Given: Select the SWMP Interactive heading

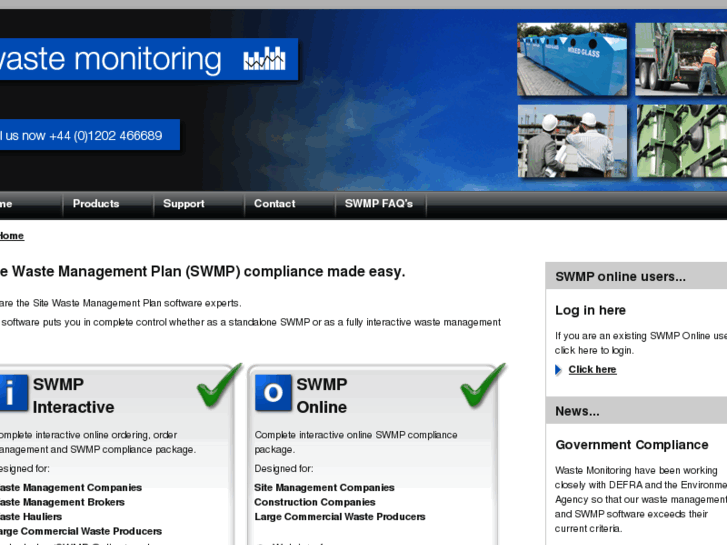Looking at the screenshot, I should pos(73,396).
